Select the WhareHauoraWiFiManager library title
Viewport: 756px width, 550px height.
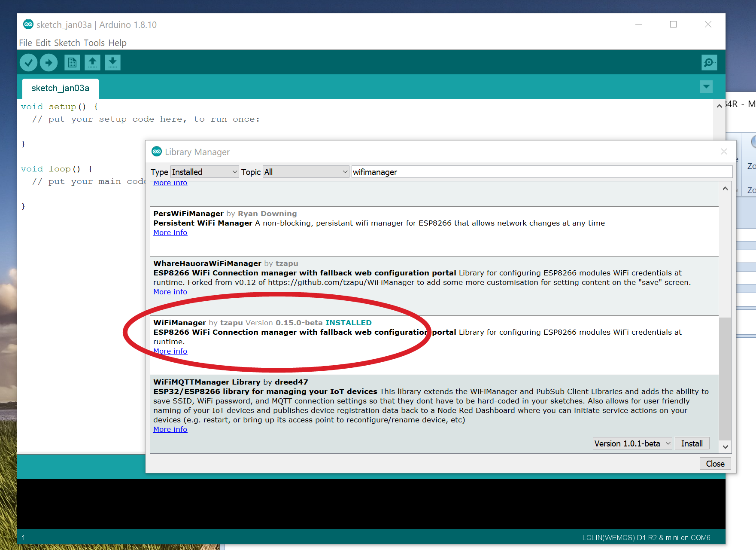click(x=207, y=263)
